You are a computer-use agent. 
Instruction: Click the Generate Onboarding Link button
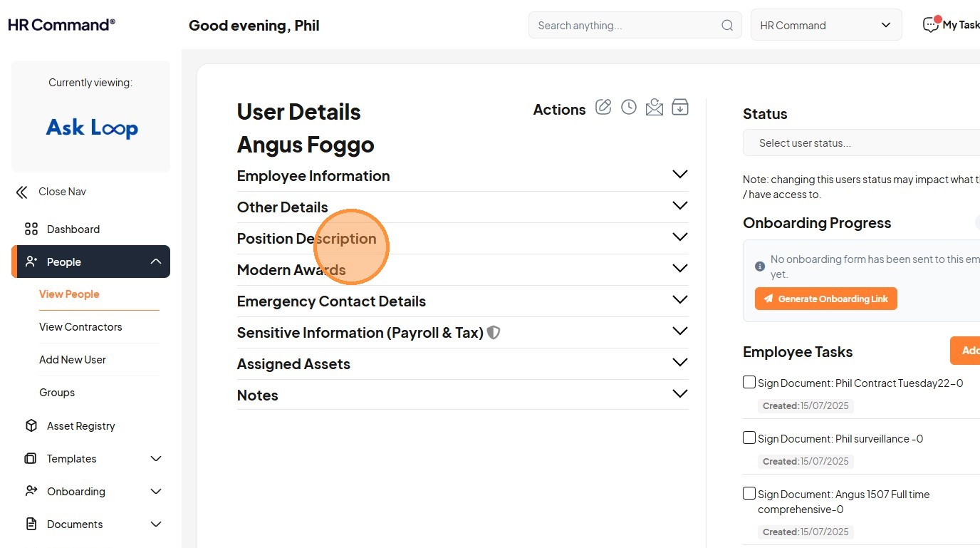click(826, 299)
